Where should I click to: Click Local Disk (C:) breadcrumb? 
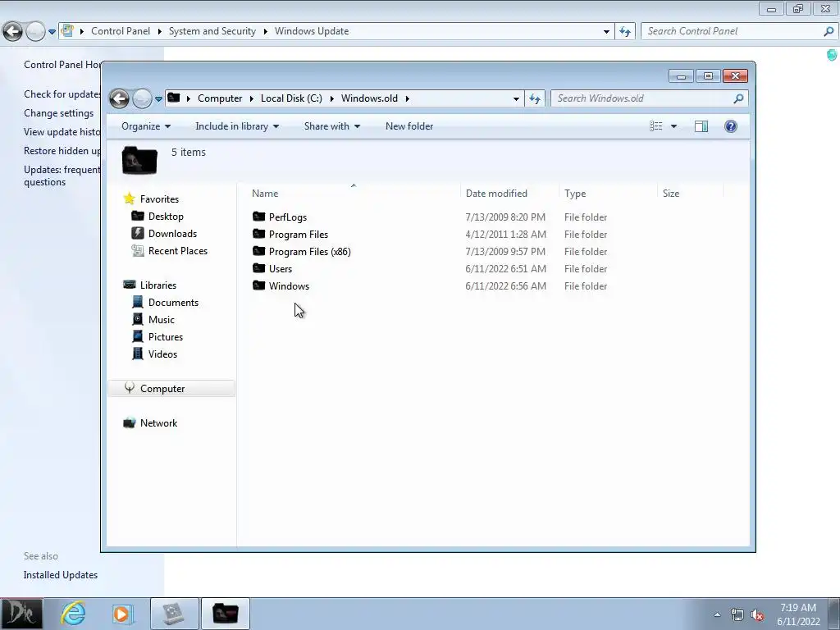pos(291,98)
